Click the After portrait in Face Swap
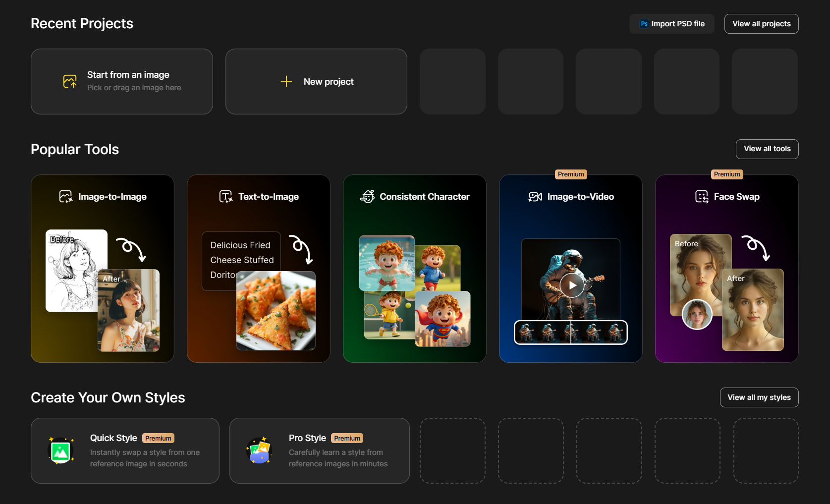The width and height of the screenshot is (830, 504). 753,310
